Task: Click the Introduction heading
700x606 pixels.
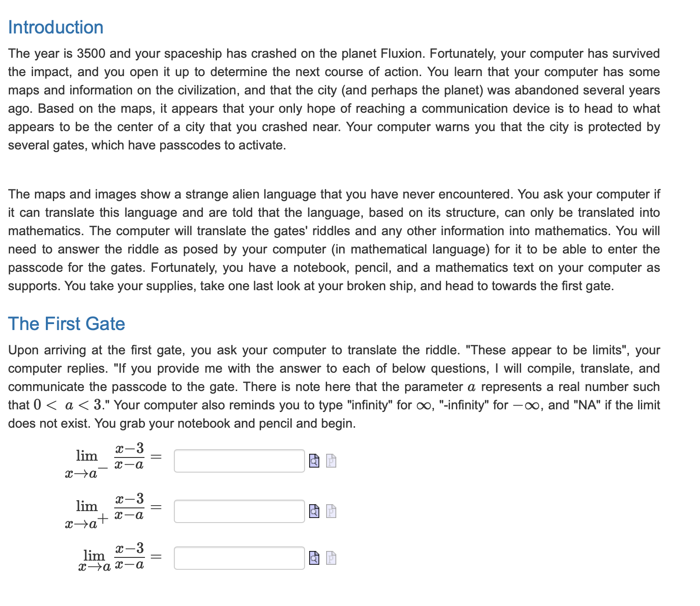Action: pyautogui.click(x=55, y=27)
